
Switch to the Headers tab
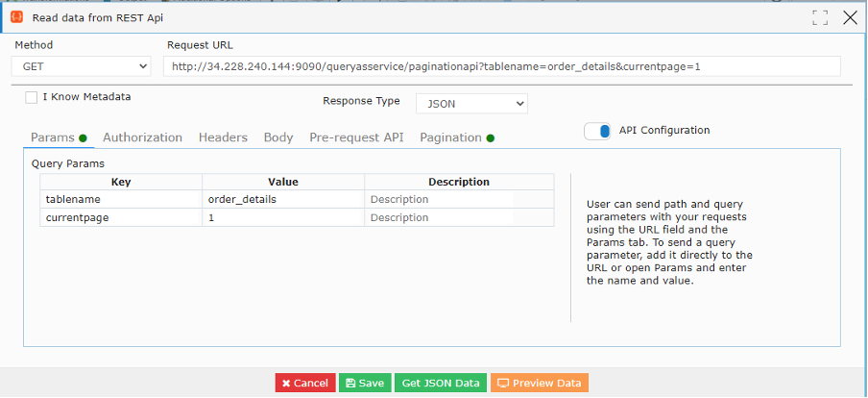coord(223,137)
